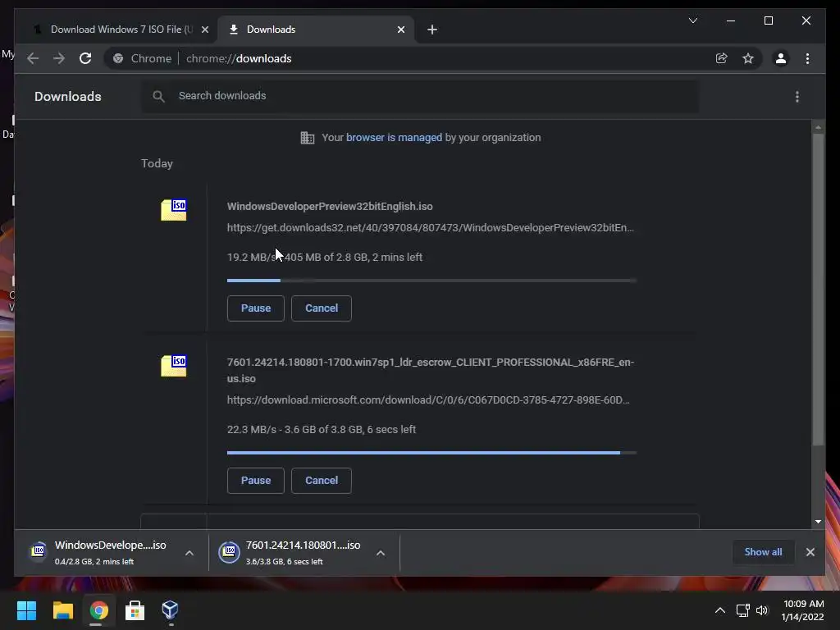The width and height of the screenshot is (840, 630).
Task: Cancel the 7601.24214 ISO download
Action: [322, 481]
